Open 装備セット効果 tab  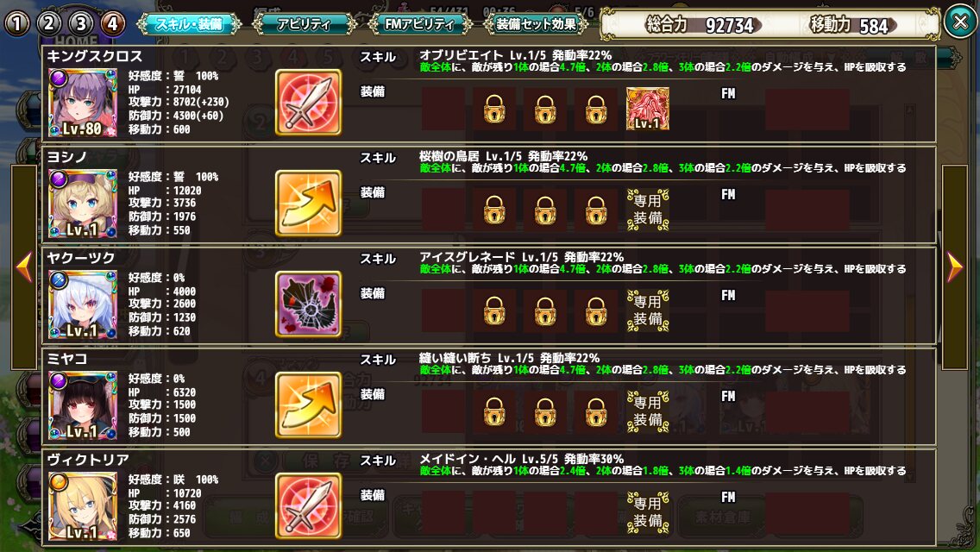536,24
